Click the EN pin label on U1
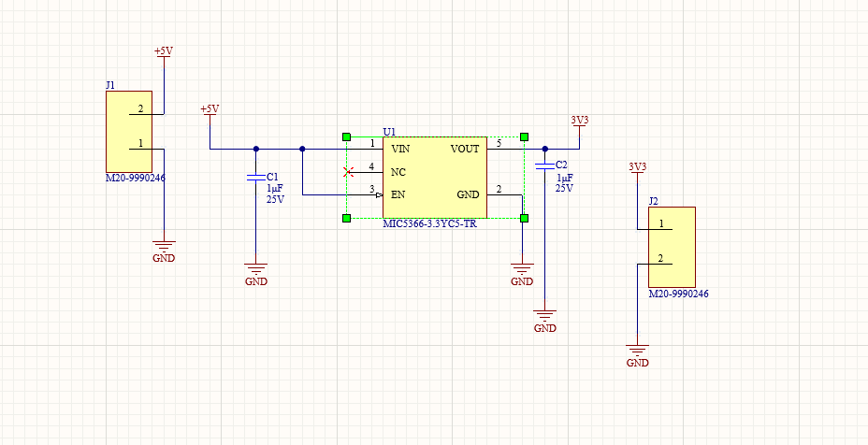 (x=398, y=194)
